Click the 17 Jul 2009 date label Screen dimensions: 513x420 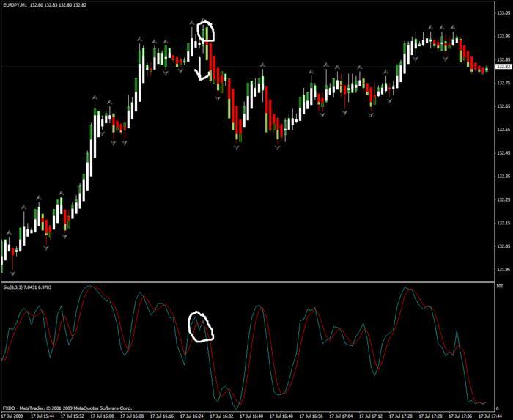coord(14,415)
